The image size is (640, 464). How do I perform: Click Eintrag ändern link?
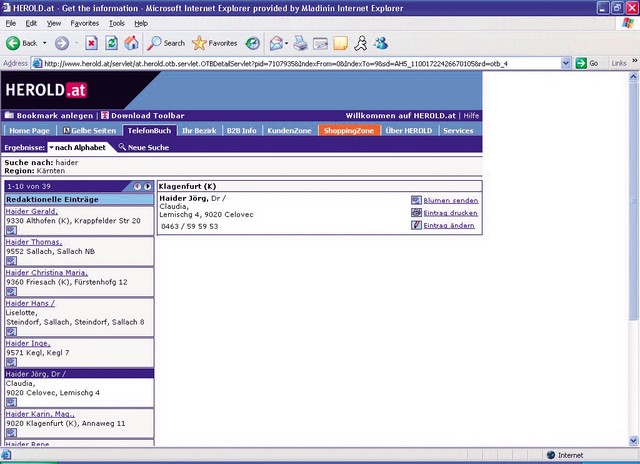[449, 225]
